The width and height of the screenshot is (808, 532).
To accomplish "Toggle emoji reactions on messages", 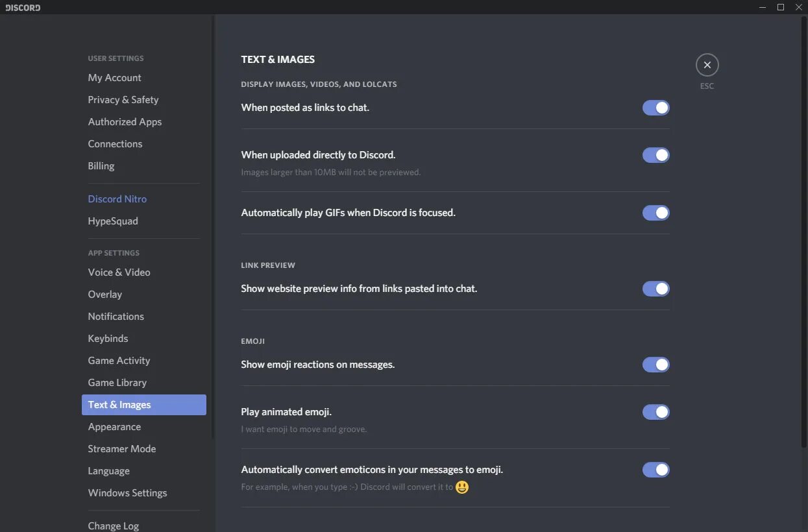I will [x=655, y=365].
